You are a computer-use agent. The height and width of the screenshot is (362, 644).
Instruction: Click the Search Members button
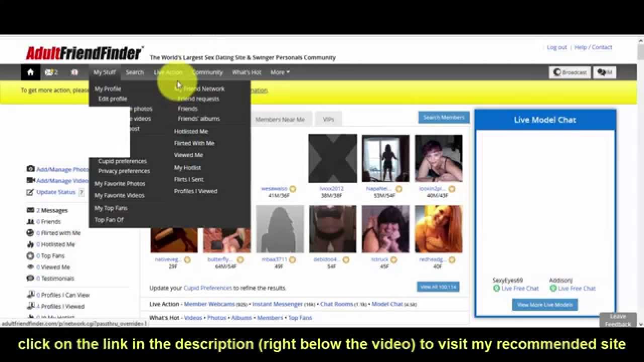[444, 117]
